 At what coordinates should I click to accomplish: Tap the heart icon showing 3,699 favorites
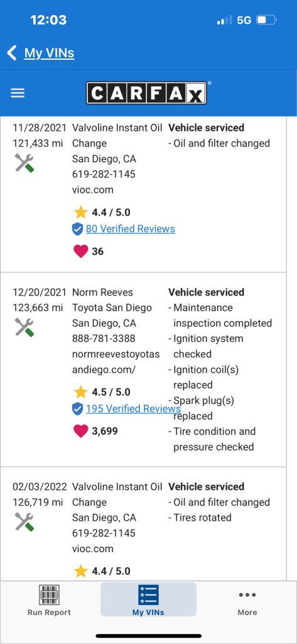(81, 431)
